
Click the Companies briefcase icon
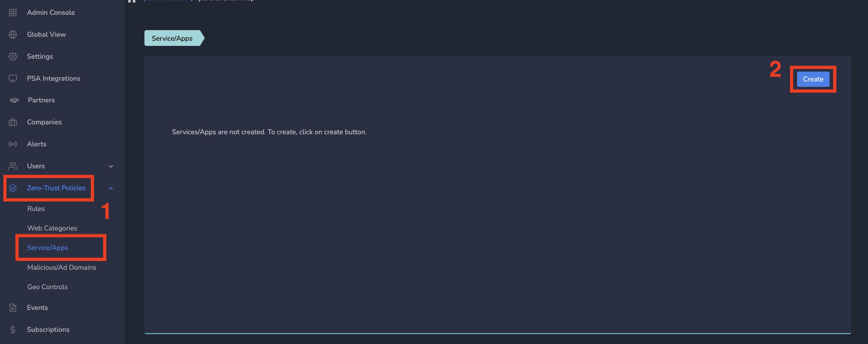click(13, 122)
